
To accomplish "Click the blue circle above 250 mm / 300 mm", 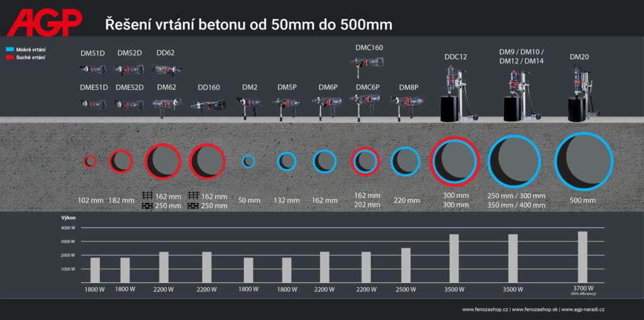I will pyautogui.click(x=514, y=162).
